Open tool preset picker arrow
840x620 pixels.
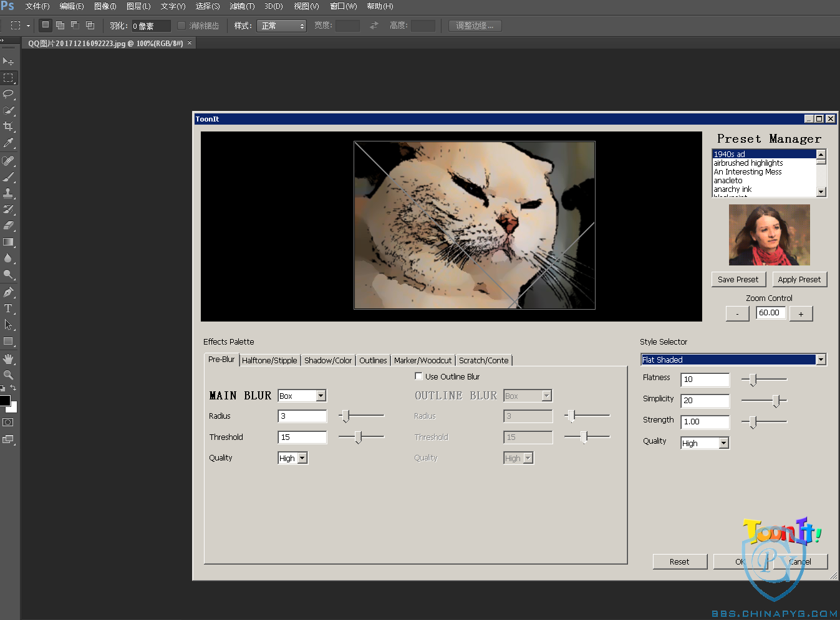pyautogui.click(x=28, y=26)
